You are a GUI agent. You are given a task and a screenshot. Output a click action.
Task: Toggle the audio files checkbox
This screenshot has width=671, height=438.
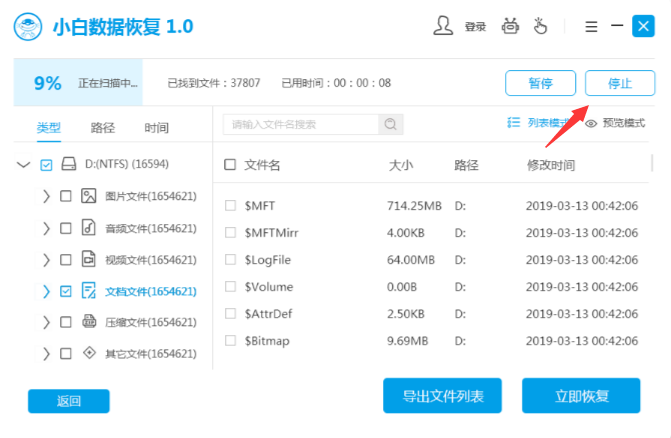click(x=66, y=228)
